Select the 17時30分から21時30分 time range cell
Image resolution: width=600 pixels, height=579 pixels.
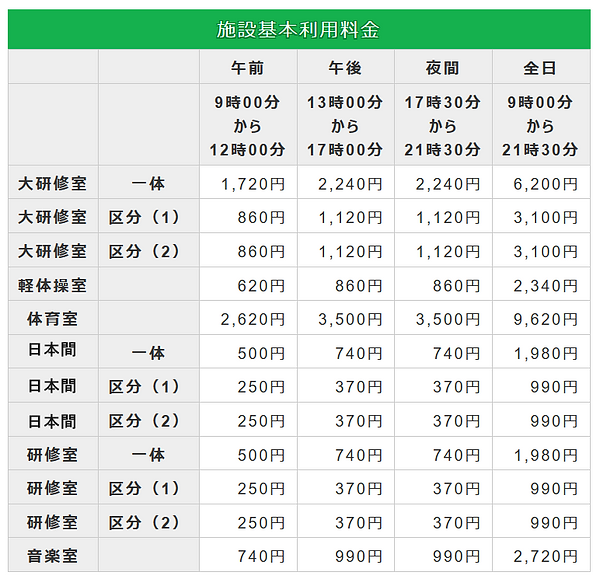pyautogui.click(x=443, y=126)
